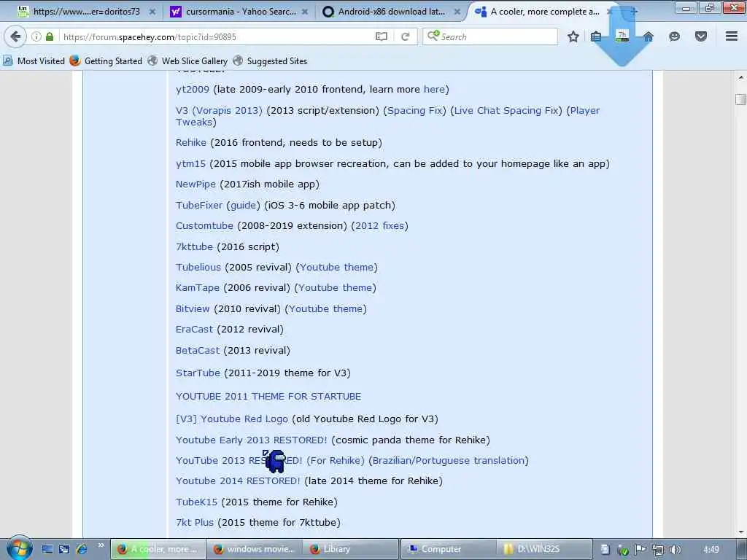
Task: Save page to Pocket icon
Action: (x=701, y=36)
